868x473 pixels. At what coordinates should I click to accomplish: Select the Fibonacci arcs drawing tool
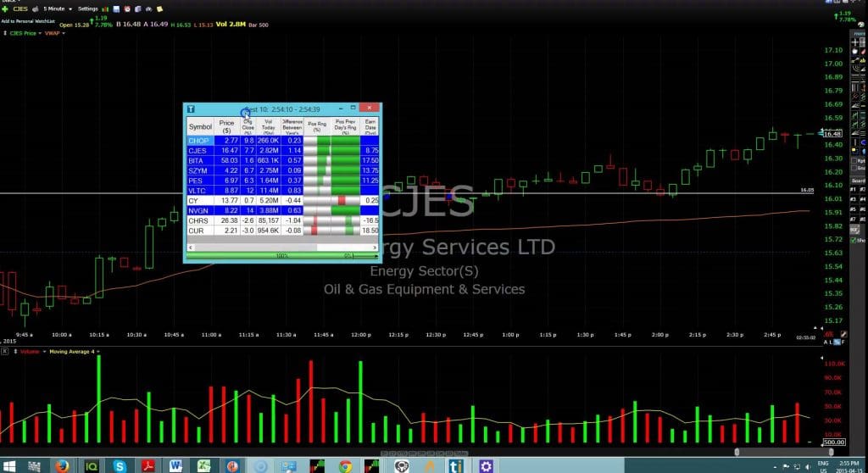(855, 69)
